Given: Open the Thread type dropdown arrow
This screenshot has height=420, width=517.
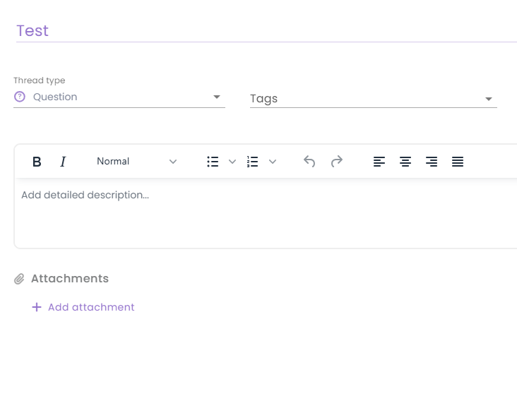Looking at the screenshot, I should 217,97.
